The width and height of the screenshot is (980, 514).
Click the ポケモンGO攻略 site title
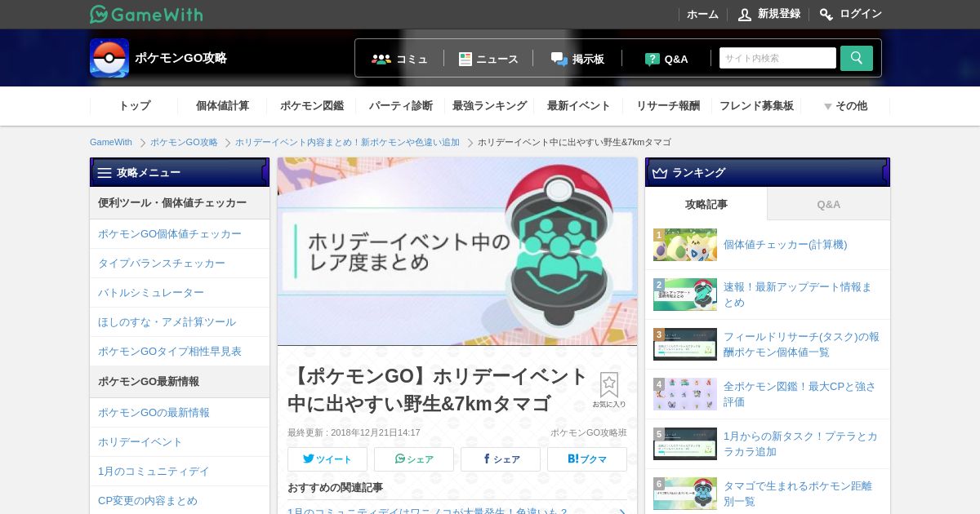[x=180, y=58]
